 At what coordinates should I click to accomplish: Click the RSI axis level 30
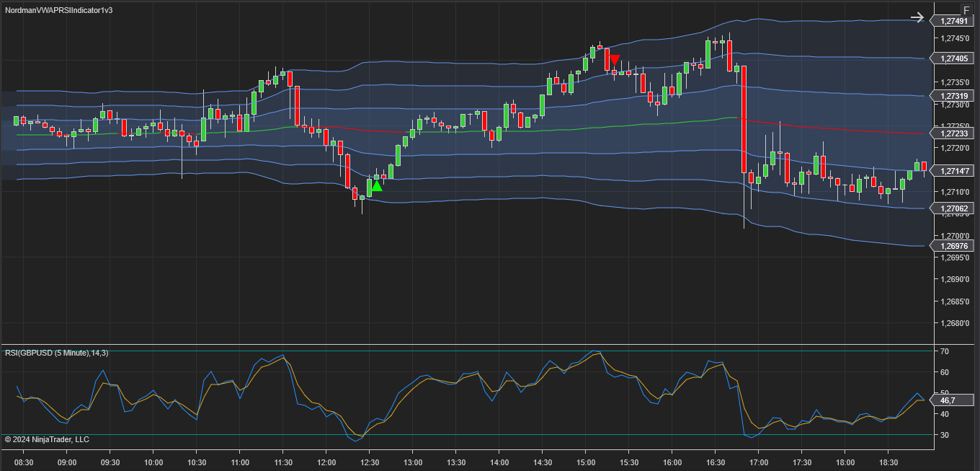pos(945,435)
